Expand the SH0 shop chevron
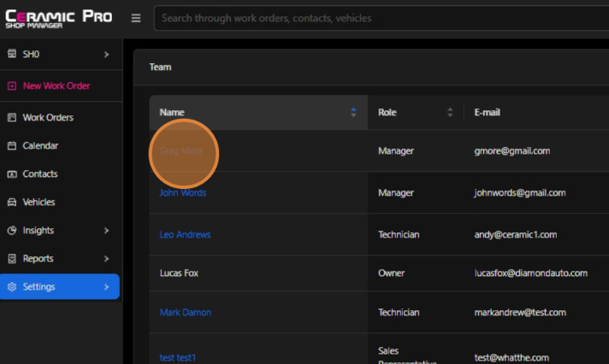The width and height of the screenshot is (609, 364). pos(106,55)
